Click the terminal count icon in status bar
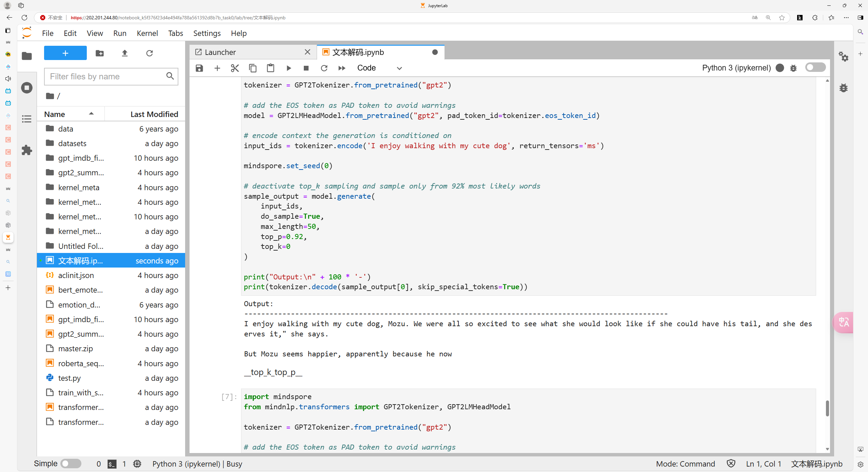 pos(112,464)
